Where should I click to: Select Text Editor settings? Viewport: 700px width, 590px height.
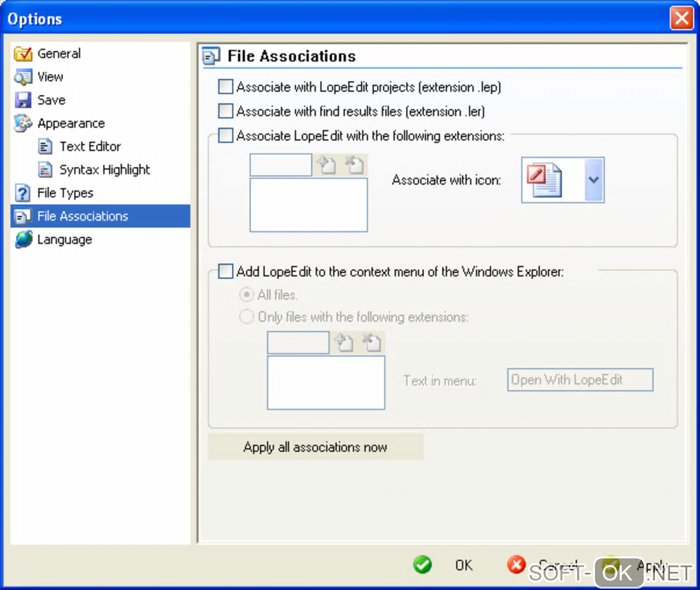90,146
